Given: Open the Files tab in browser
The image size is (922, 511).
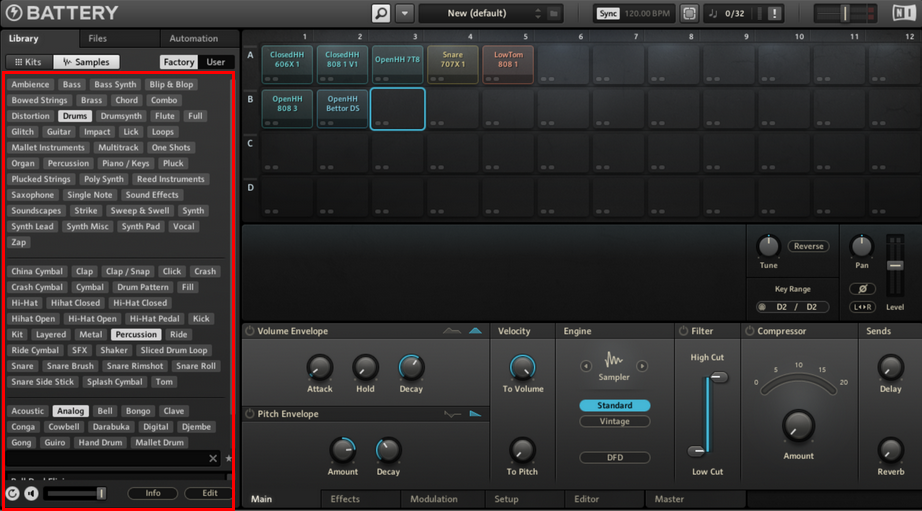Looking at the screenshot, I should pos(97,39).
